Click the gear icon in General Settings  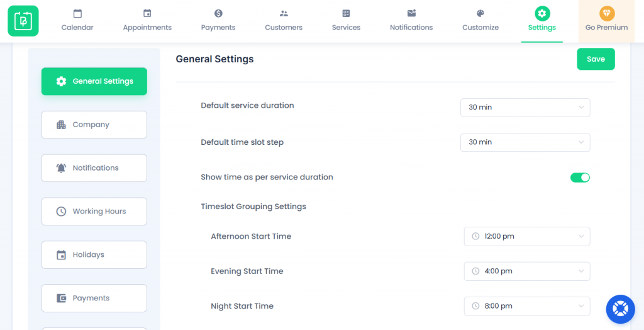(61, 81)
